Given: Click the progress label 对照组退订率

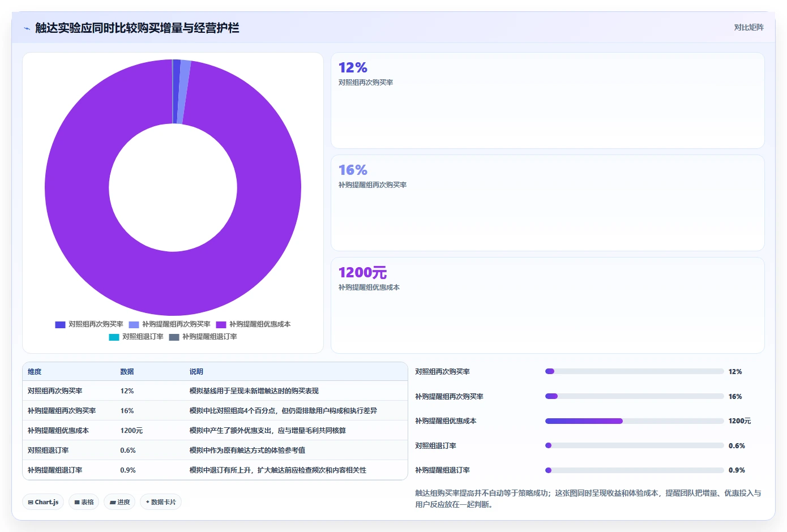Looking at the screenshot, I should (435, 446).
